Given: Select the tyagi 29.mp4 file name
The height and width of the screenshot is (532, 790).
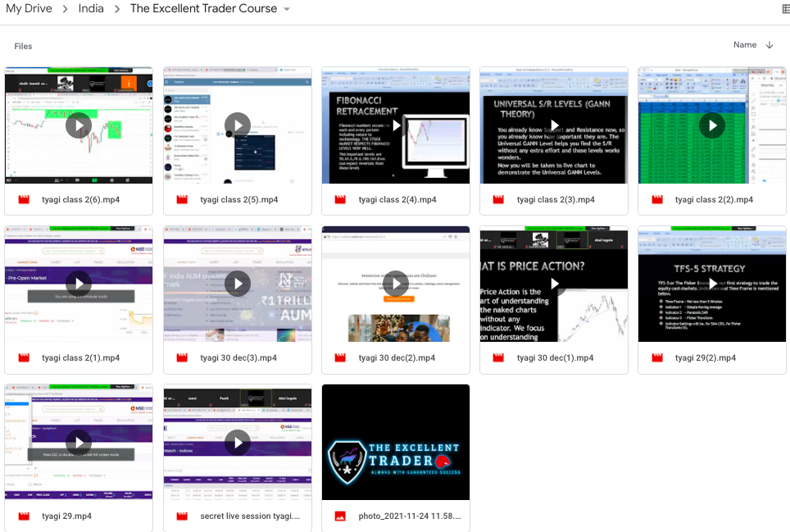Looking at the screenshot, I should click(x=66, y=516).
